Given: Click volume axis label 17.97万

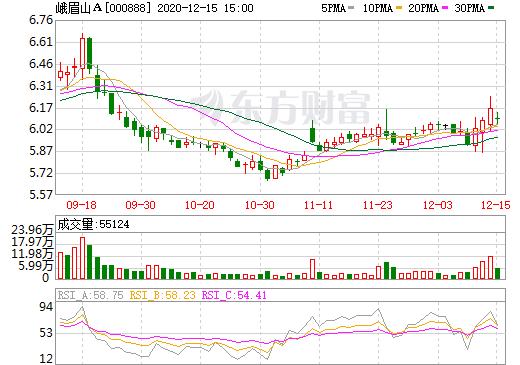Looking at the screenshot, I should [32, 242].
